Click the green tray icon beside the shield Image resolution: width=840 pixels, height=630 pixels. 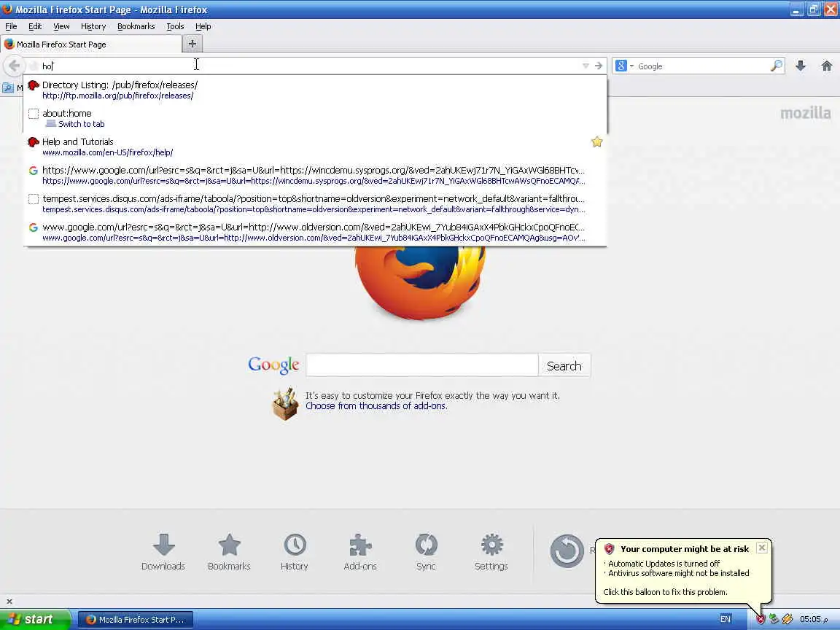click(x=774, y=619)
